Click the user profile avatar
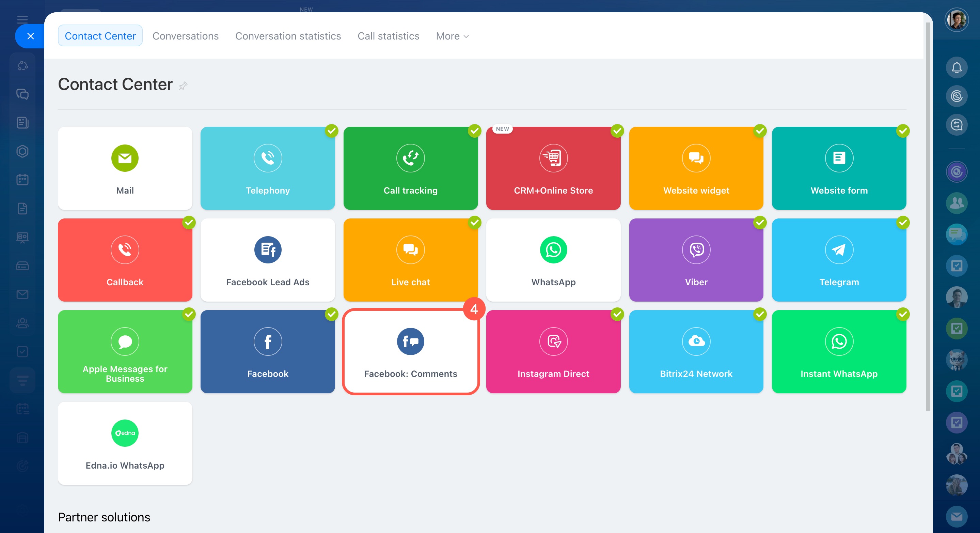Image resolution: width=980 pixels, height=533 pixels. (x=956, y=20)
